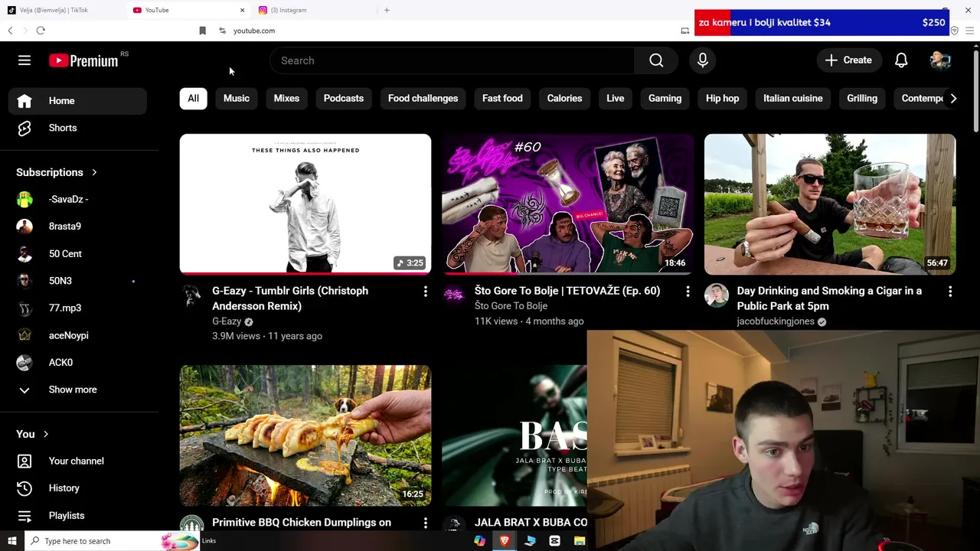Open G-Eazy channel avatar
980x551 pixels.
(x=191, y=295)
